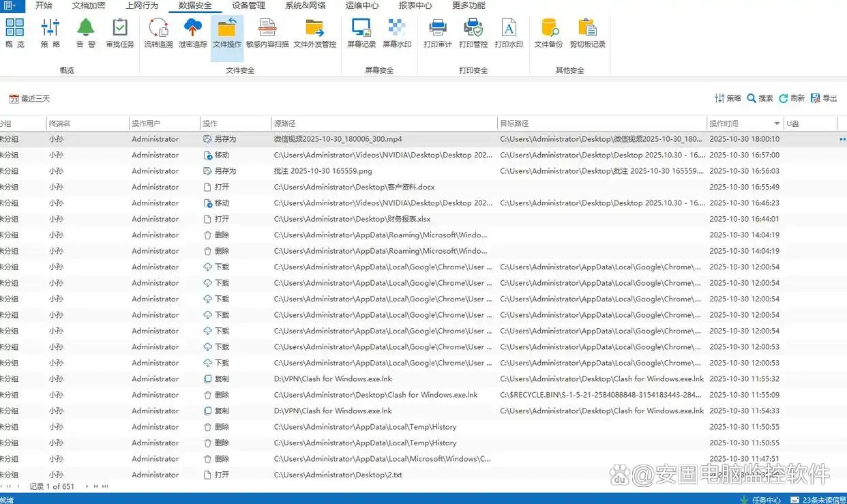This screenshot has height=504, width=847.
Task: Expand the 最近三天 date range filter
Action: (x=29, y=99)
